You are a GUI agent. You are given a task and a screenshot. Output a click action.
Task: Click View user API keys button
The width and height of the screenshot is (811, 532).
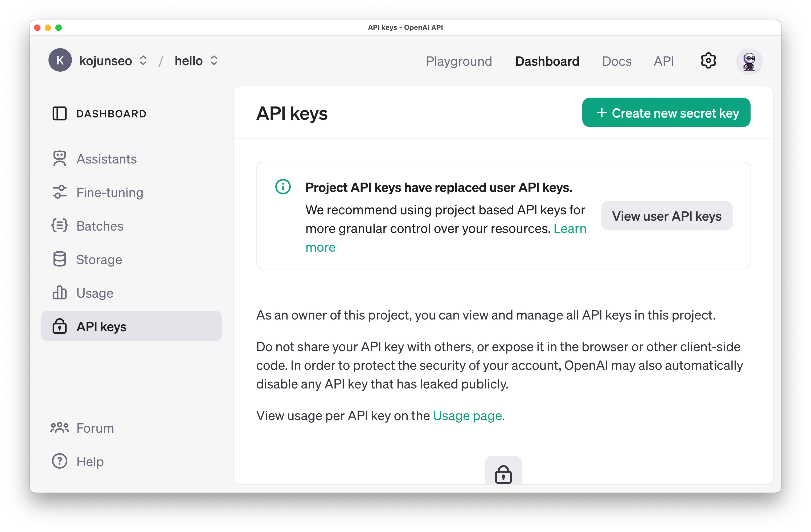point(666,216)
